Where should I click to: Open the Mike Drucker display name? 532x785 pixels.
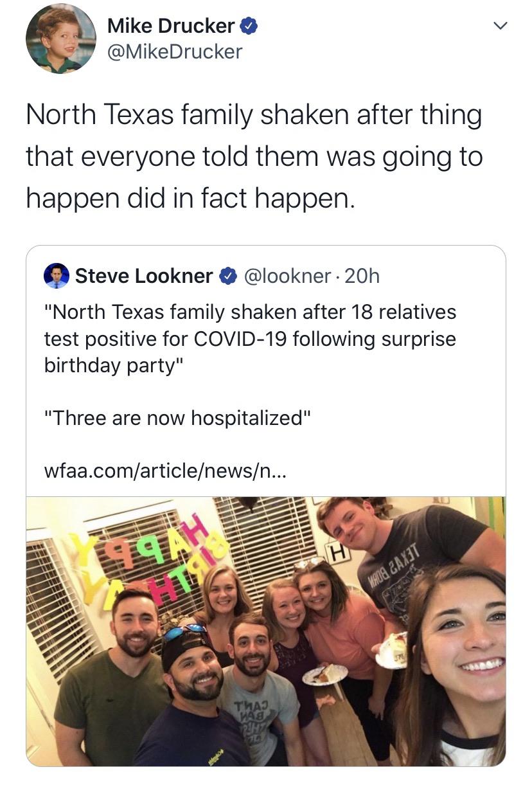(171, 26)
